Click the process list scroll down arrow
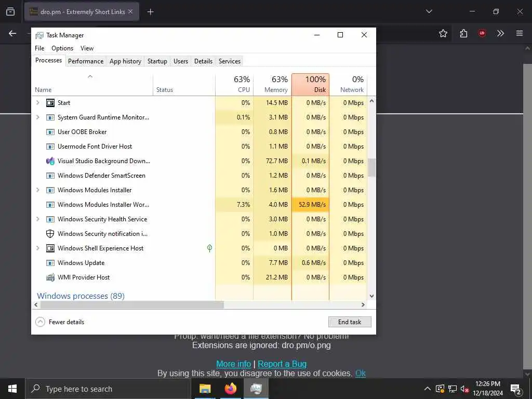Image resolution: width=532 pixels, height=399 pixels. click(x=371, y=296)
